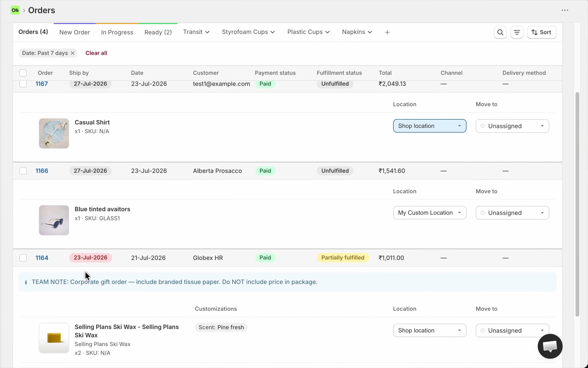The width and height of the screenshot is (588, 368).
Task: Click the Scent: Pine fresh customization tag
Action: pos(221,327)
